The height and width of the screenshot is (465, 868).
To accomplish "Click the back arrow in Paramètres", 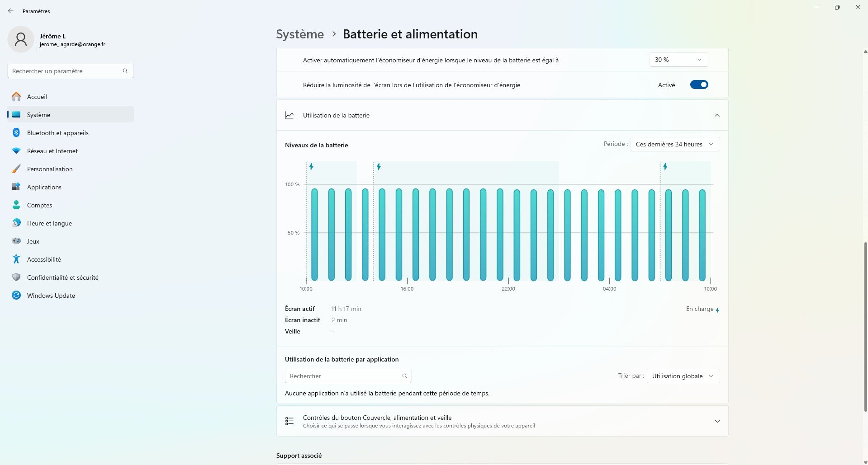I will tap(11, 11).
